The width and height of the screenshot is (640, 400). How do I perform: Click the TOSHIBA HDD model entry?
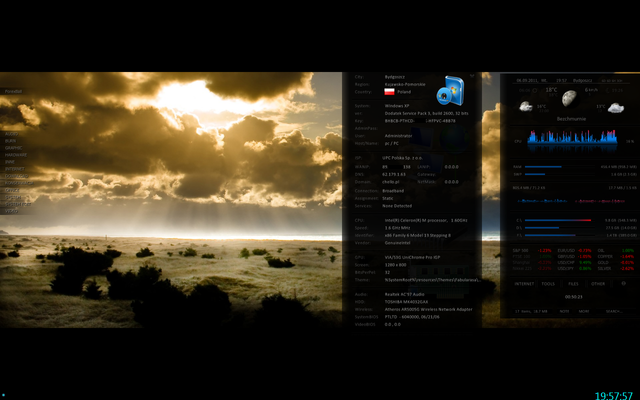click(x=406, y=302)
